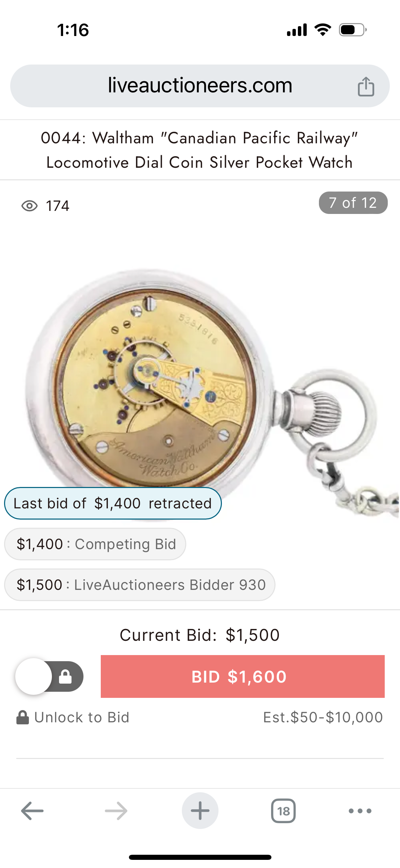Tap the Last bid retracted notice
Image resolution: width=400 pixels, height=868 pixels.
click(113, 503)
